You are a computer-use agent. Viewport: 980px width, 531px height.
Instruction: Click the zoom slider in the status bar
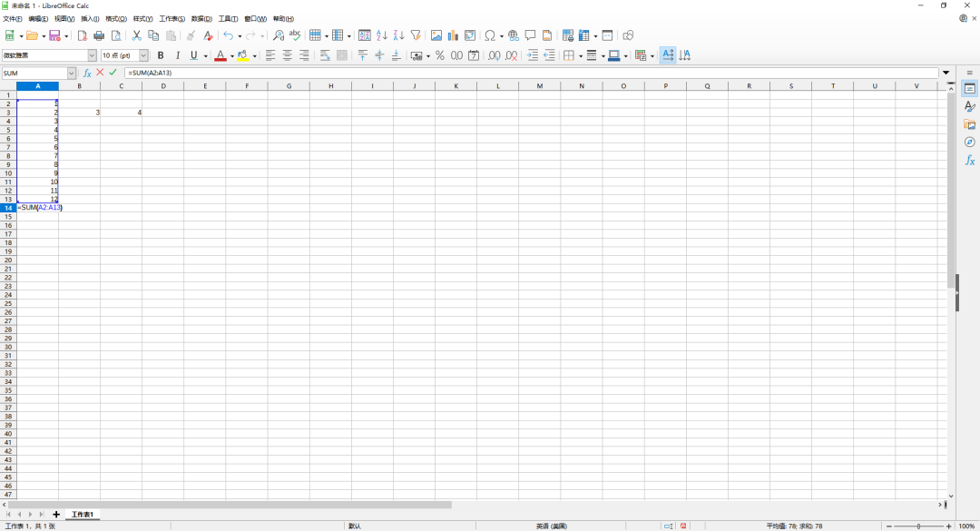click(x=918, y=526)
